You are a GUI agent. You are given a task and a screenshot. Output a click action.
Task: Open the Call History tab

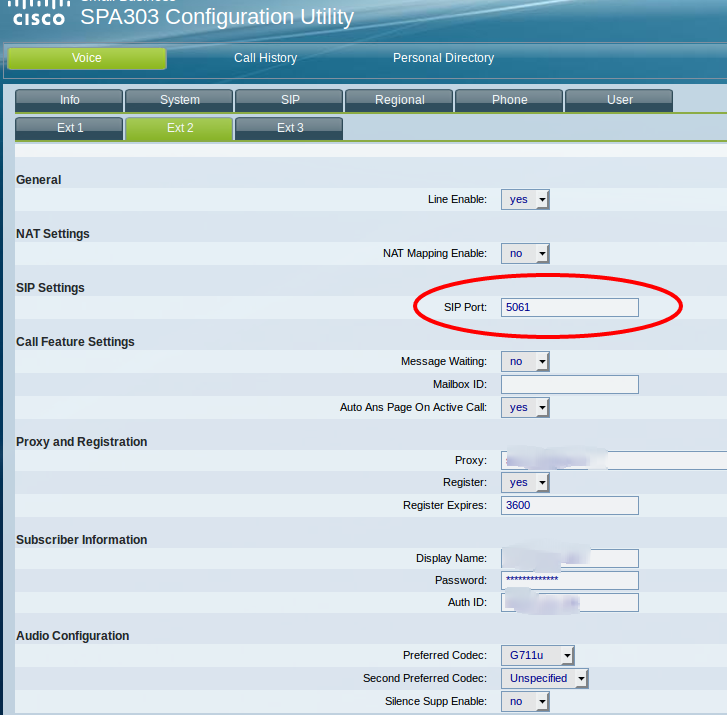(265, 58)
